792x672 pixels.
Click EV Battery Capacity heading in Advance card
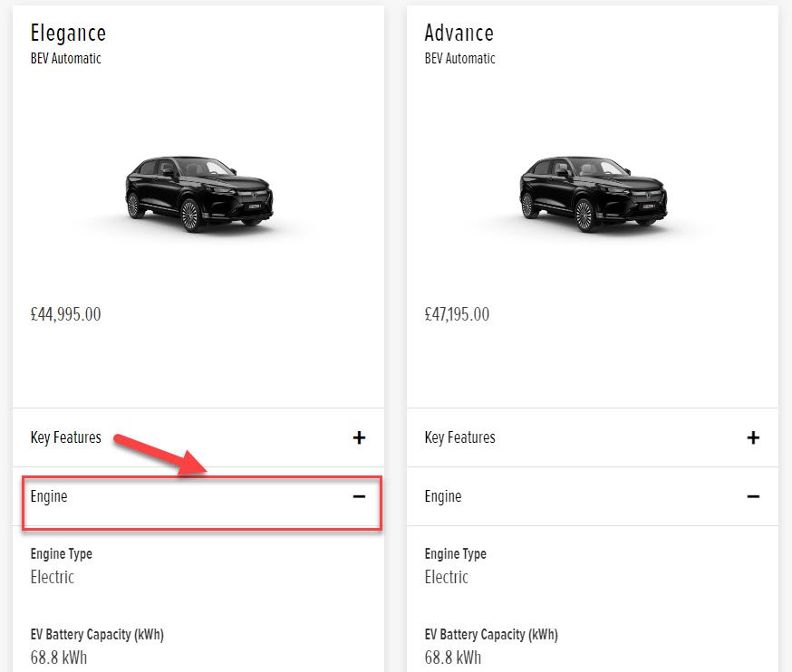point(491,634)
